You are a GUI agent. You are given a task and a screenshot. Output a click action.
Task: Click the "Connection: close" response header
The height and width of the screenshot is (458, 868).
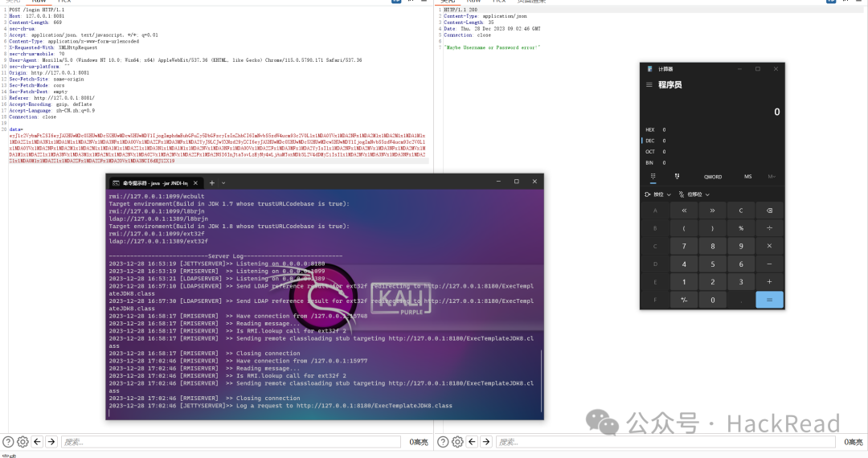pyautogui.click(x=467, y=35)
